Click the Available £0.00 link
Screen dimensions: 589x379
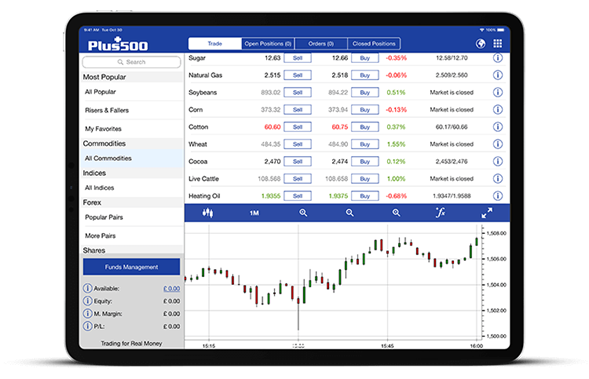[x=172, y=288]
